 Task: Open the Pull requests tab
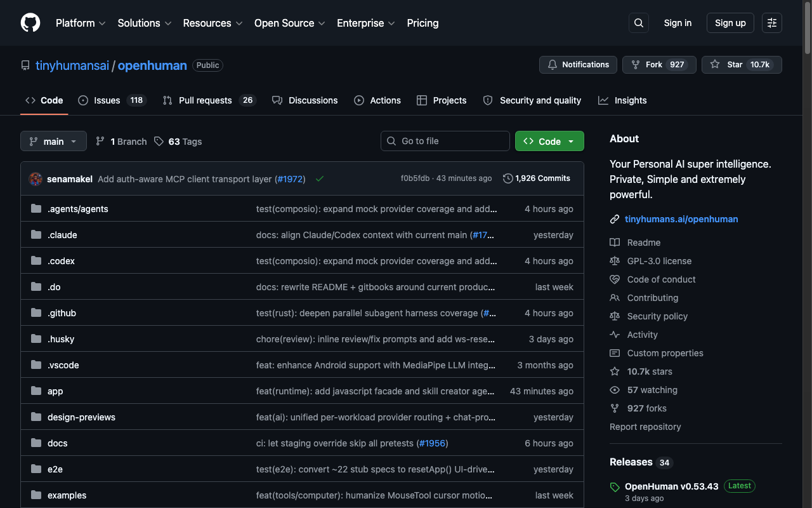point(209,100)
